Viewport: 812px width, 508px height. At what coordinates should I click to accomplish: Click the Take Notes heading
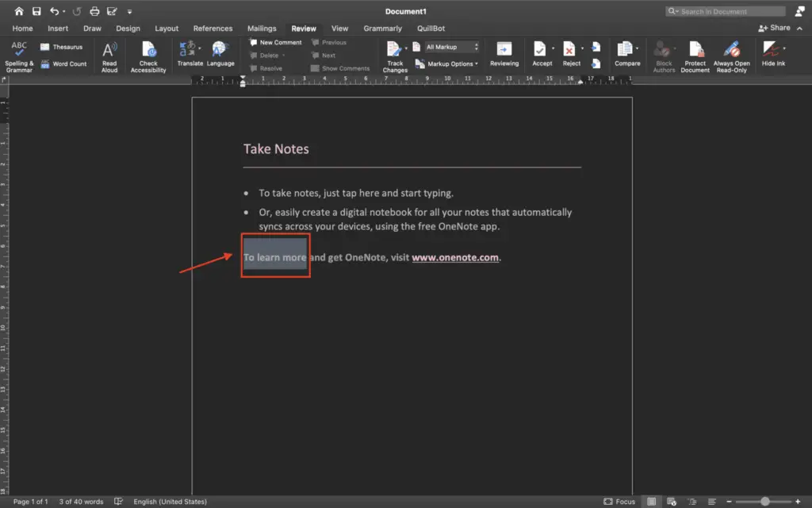tap(276, 149)
